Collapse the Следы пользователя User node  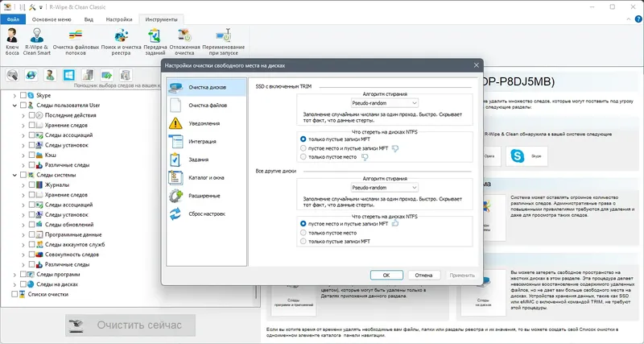14,106
